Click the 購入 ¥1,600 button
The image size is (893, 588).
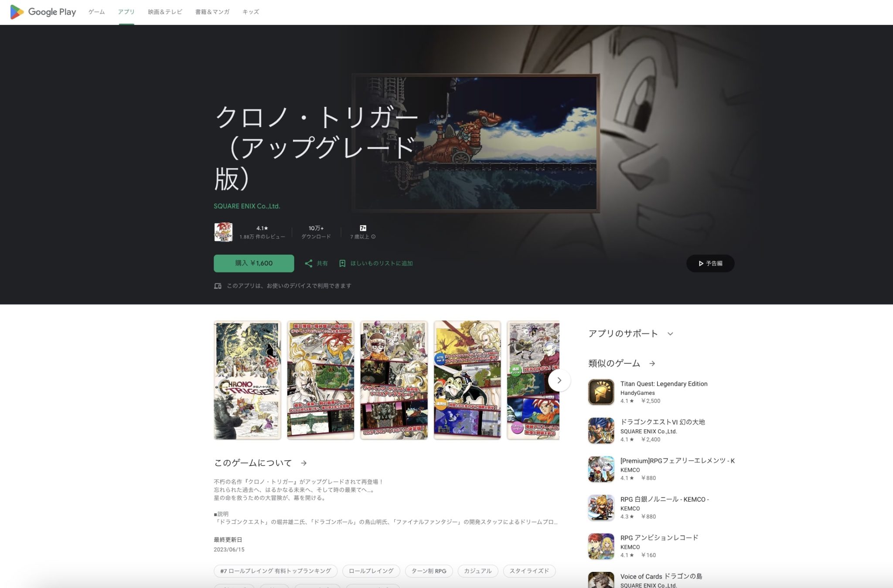pyautogui.click(x=254, y=263)
